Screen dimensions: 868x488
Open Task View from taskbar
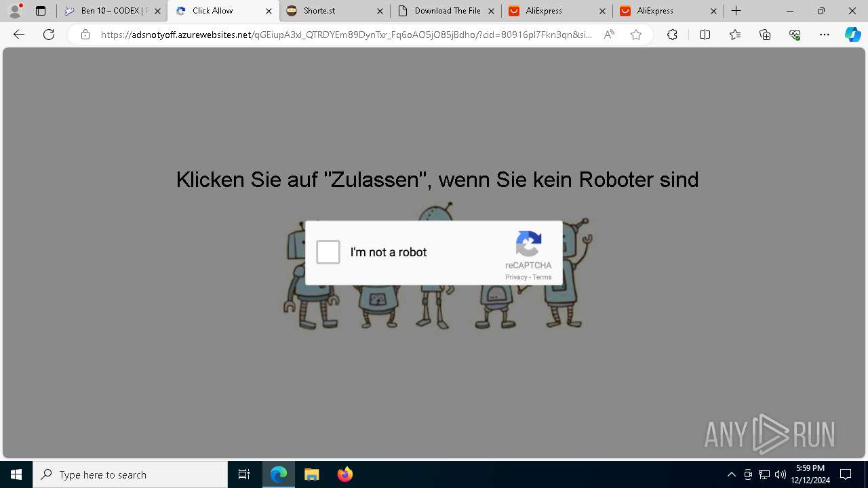244,474
